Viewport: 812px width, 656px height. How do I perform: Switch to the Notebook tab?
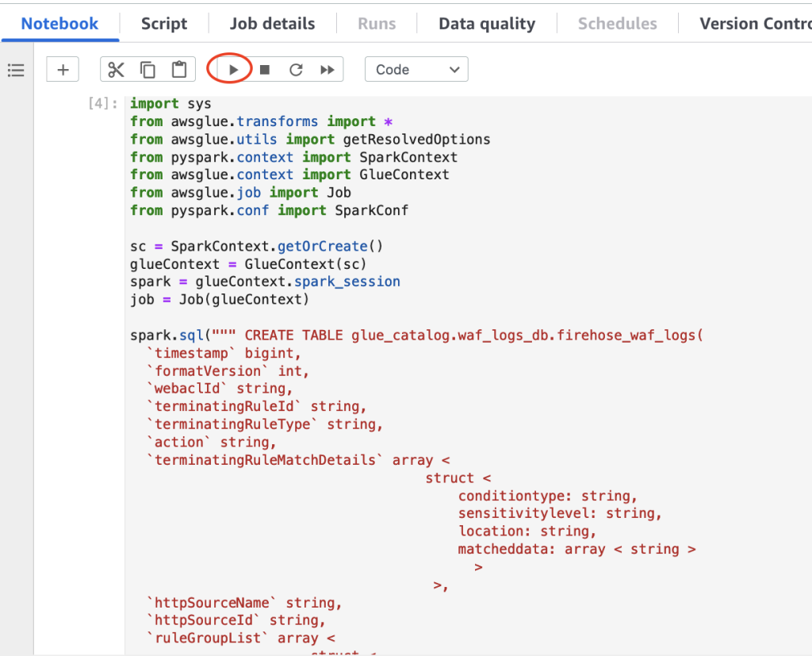59,23
